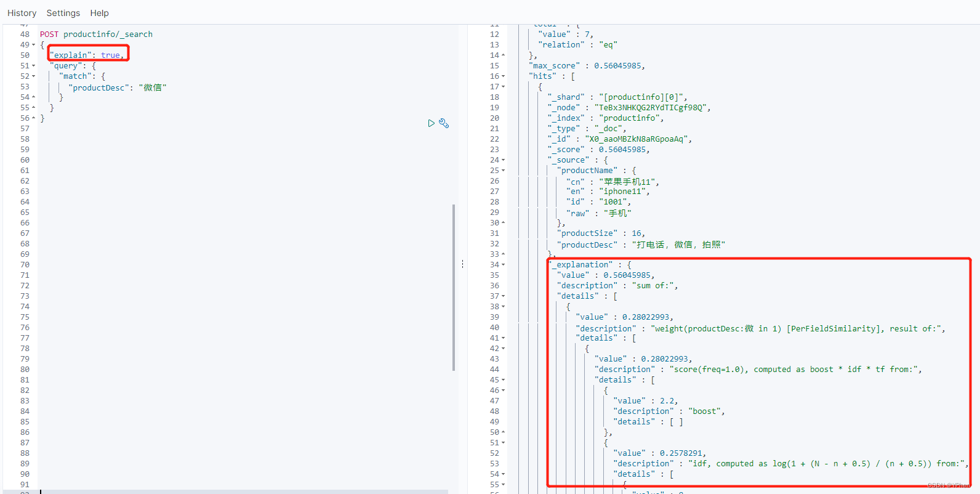Click the "productSize" : 16 line
Image resolution: width=980 pixels, height=494 pixels.
pyautogui.click(x=601, y=233)
